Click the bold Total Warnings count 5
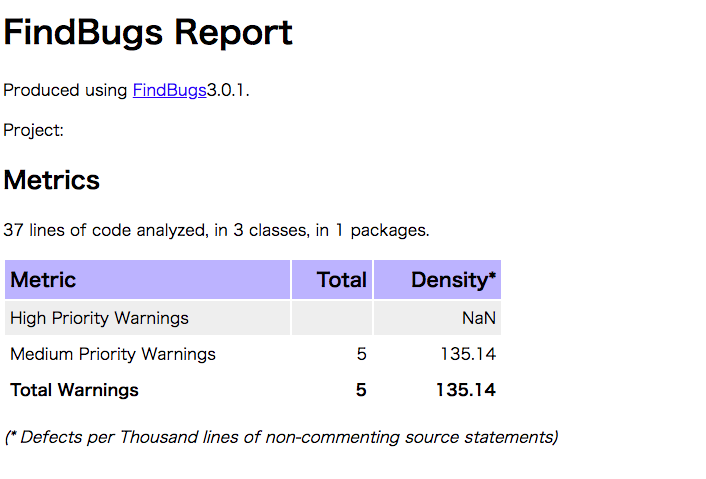 pyautogui.click(x=361, y=390)
